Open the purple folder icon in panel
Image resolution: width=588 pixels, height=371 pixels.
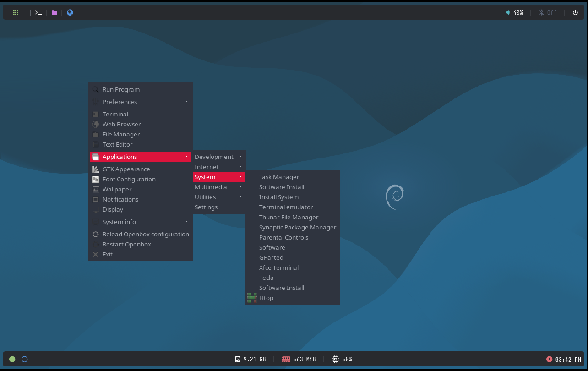tap(54, 12)
